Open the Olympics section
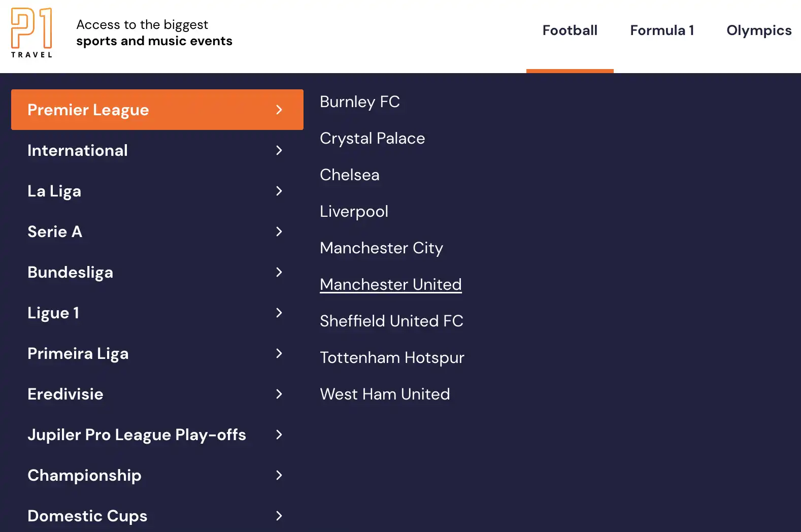 coord(758,30)
